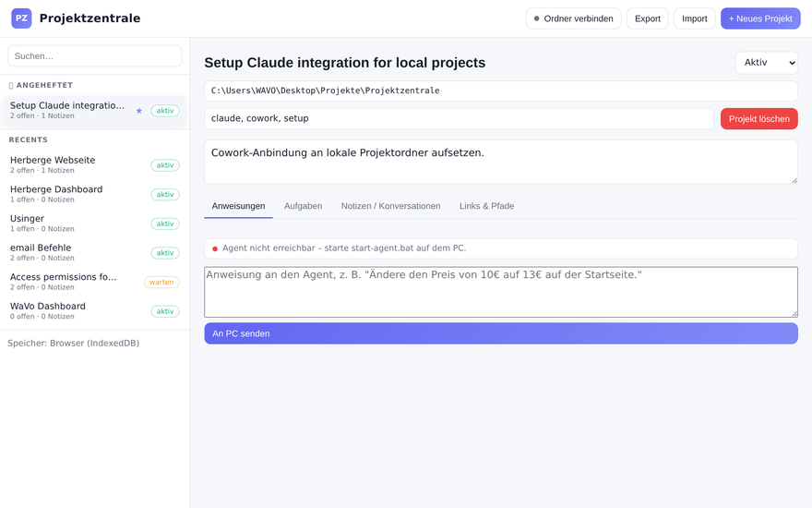The width and height of the screenshot is (812, 508).
Task: Click the red agent status dot
Action: point(215,248)
